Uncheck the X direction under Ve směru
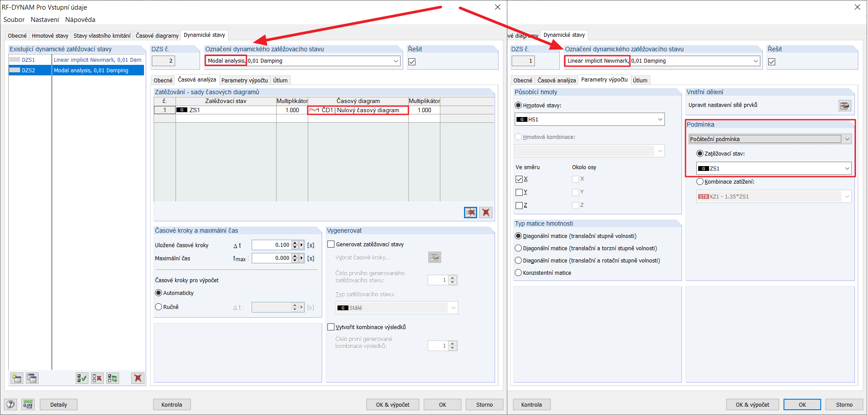 coord(519,179)
